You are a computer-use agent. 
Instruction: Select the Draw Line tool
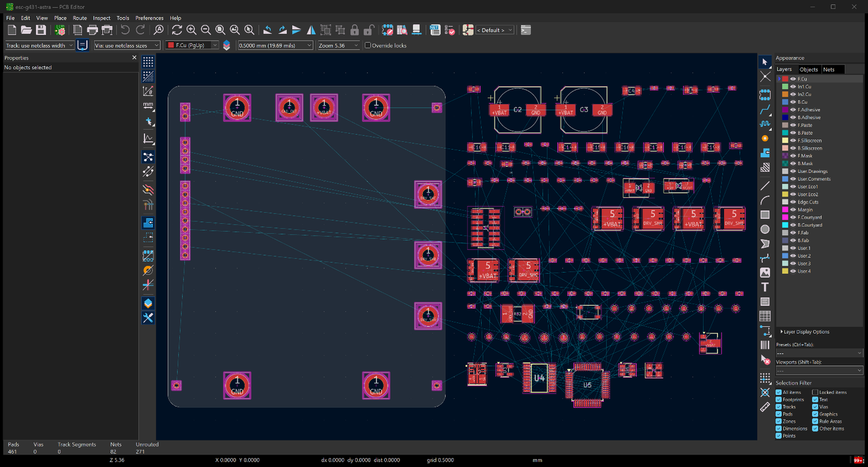(765, 185)
